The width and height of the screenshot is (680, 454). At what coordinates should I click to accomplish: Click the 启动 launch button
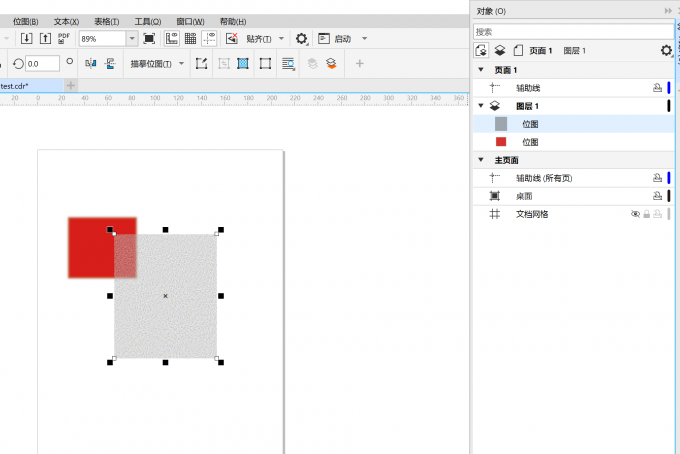click(335, 39)
